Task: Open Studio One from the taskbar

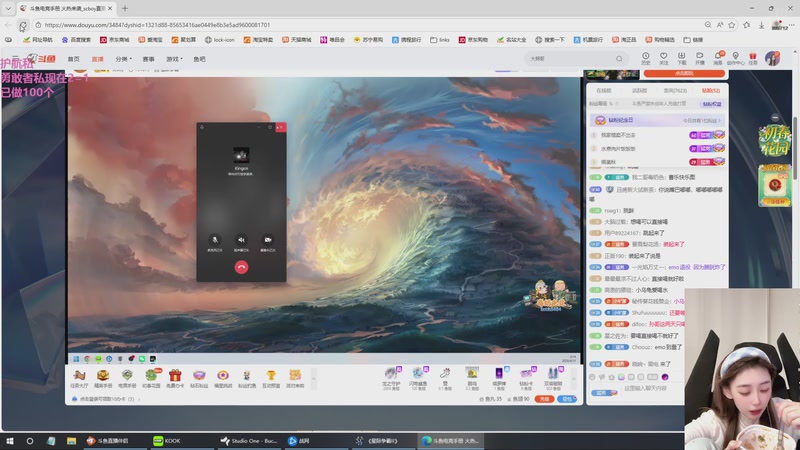Action: [x=248, y=441]
